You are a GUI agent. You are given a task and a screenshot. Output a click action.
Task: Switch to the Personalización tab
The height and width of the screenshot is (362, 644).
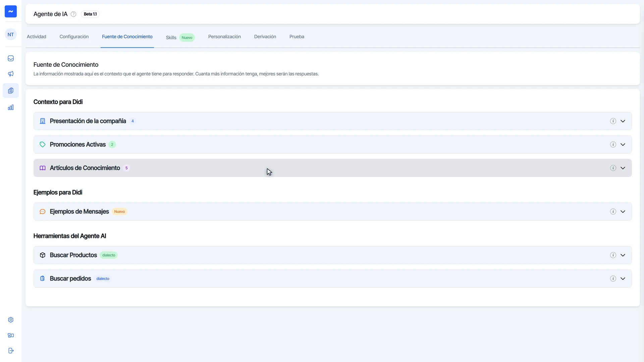point(224,37)
